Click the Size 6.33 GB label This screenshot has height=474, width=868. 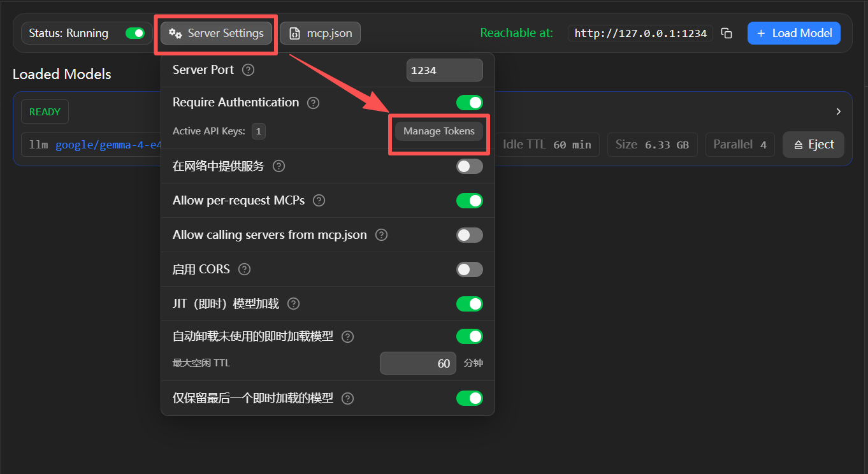pos(652,145)
